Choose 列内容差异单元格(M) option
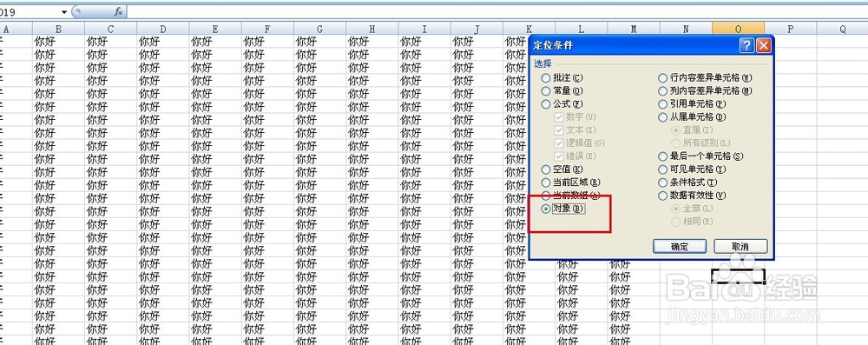 coord(705,91)
